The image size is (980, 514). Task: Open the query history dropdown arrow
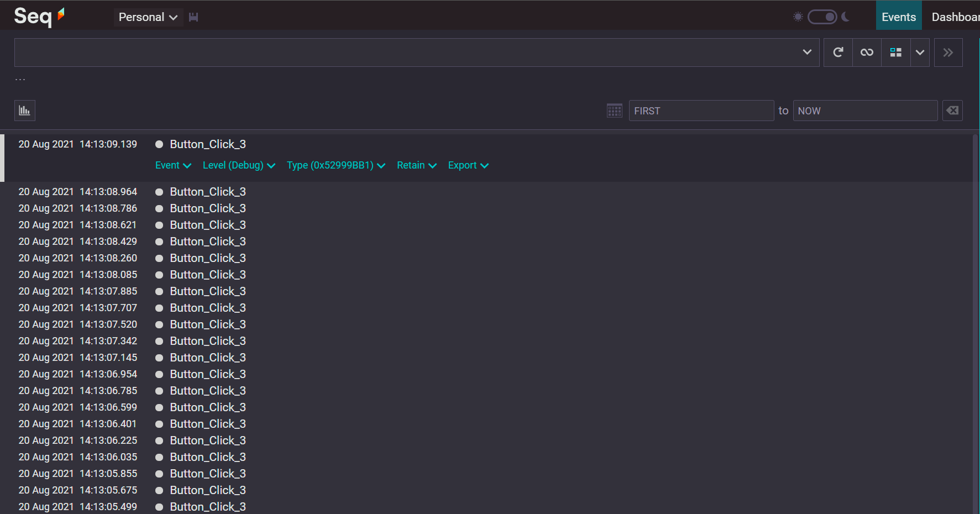[x=807, y=52]
